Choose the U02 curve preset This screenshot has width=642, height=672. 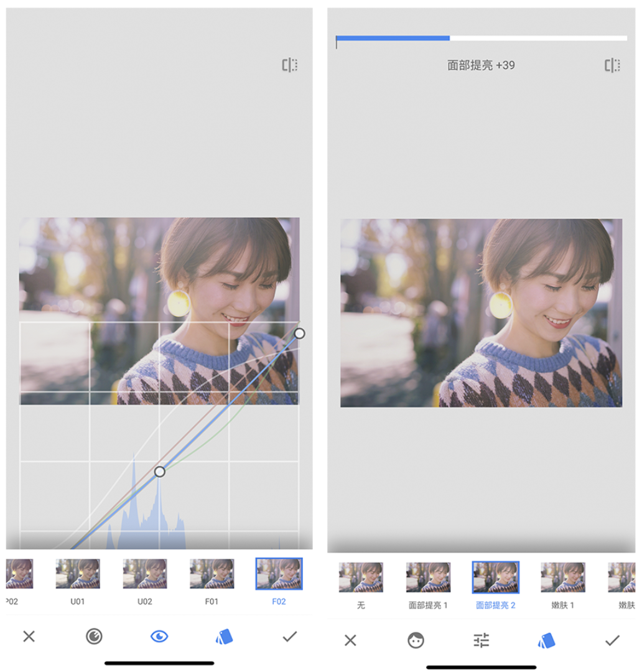145,574
